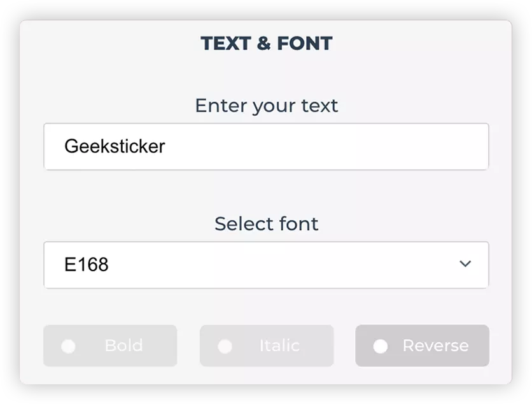Activate the Reverse option
The width and height of the screenshot is (532, 404).
pos(422,346)
